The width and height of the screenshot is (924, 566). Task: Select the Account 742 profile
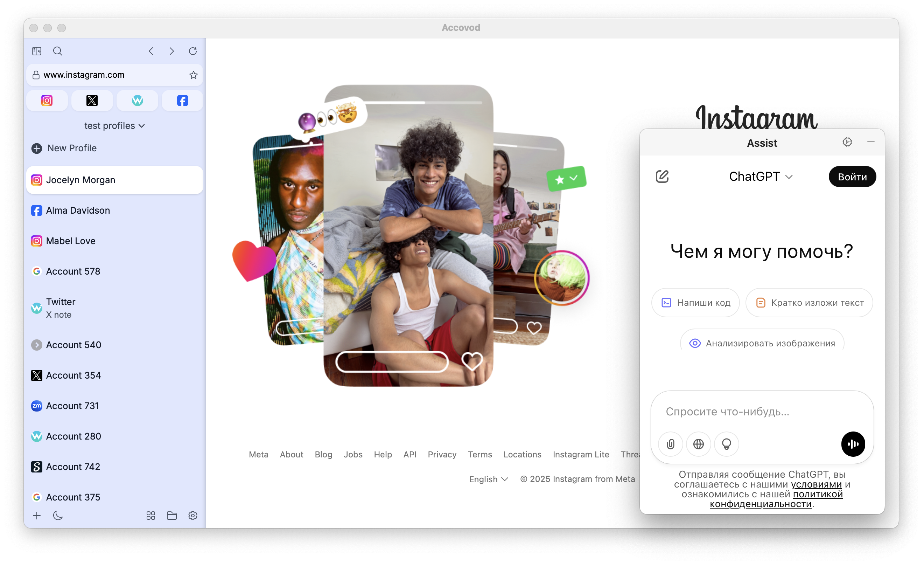tap(115, 467)
